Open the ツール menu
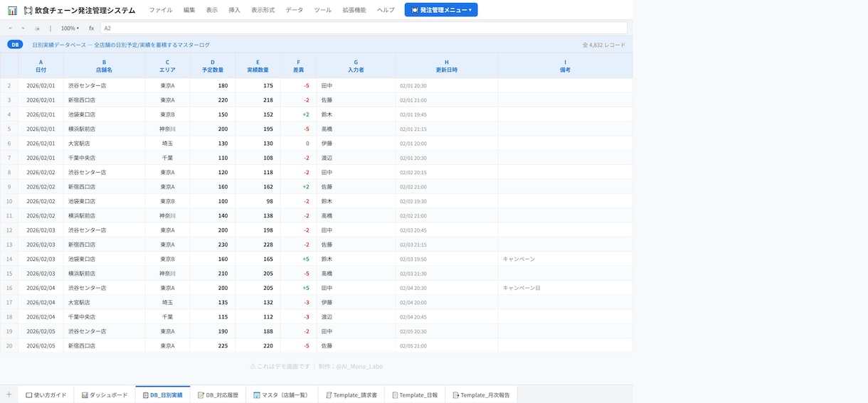The height and width of the screenshot is (403, 868). (x=322, y=10)
